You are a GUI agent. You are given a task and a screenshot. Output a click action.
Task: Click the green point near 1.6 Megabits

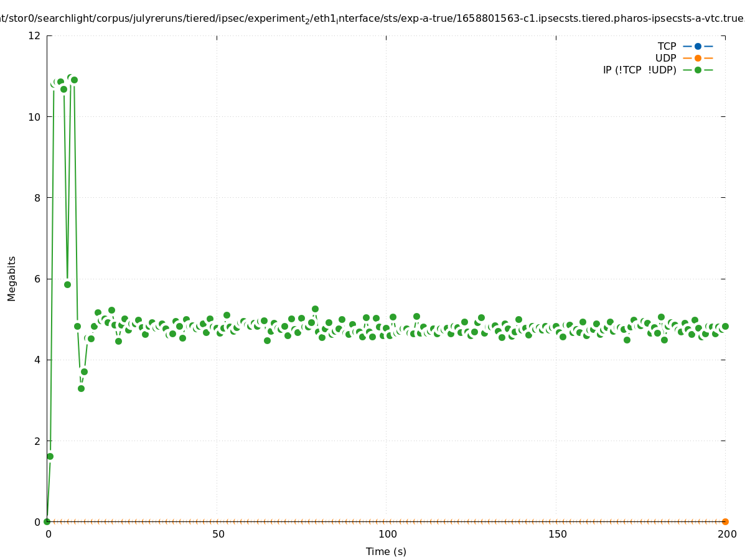[x=50, y=456]
